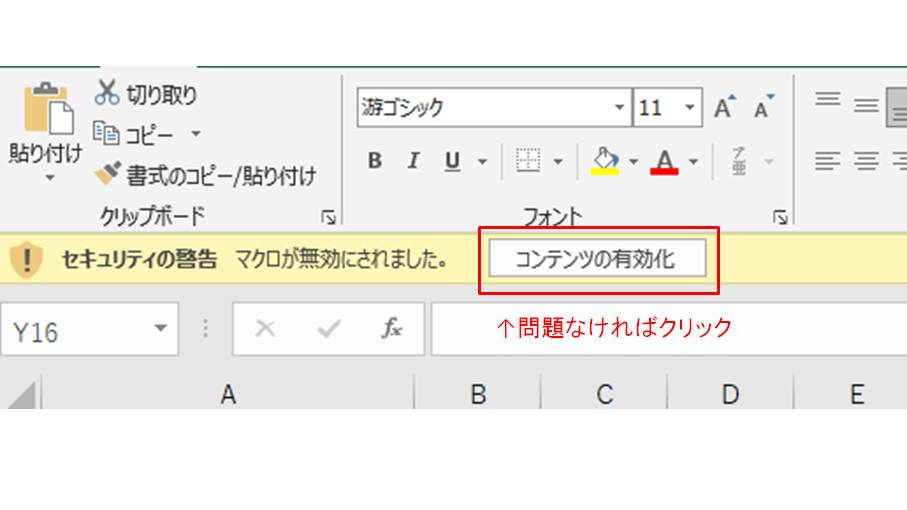Open the font size dropdown arrow
This screenshot has height=510, width=907.
690,107
